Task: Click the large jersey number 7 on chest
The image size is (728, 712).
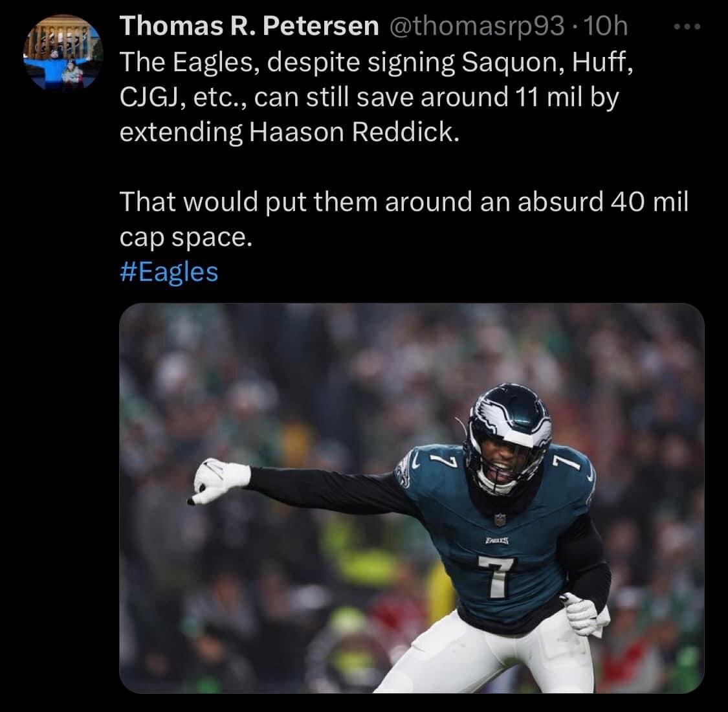Action: point(497,576)
